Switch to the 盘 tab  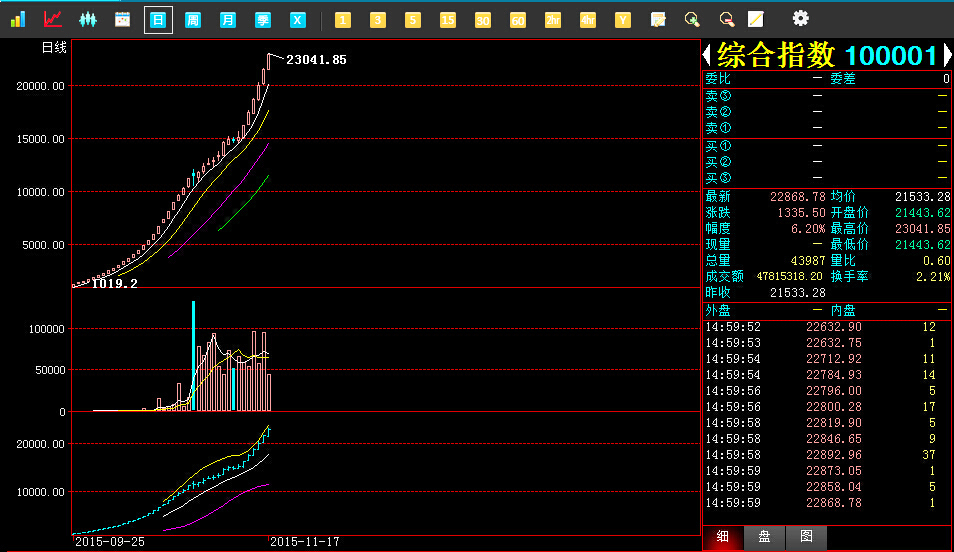pyautogui.click(x=764, y=537)
